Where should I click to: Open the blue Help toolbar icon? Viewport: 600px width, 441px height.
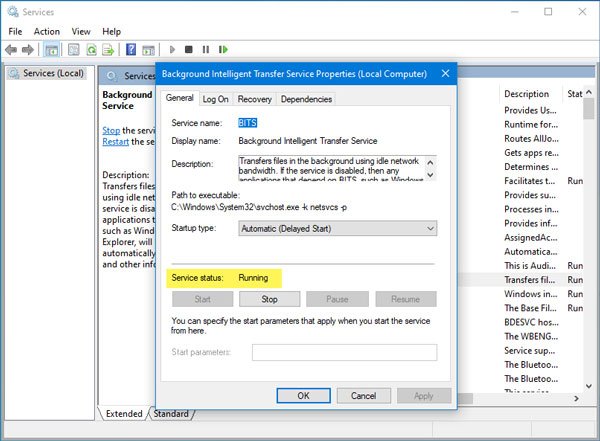pos(131,49)
